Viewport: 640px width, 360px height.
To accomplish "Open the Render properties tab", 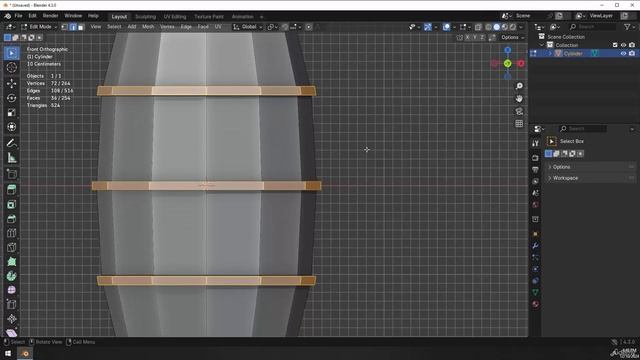I will [536, 158].
